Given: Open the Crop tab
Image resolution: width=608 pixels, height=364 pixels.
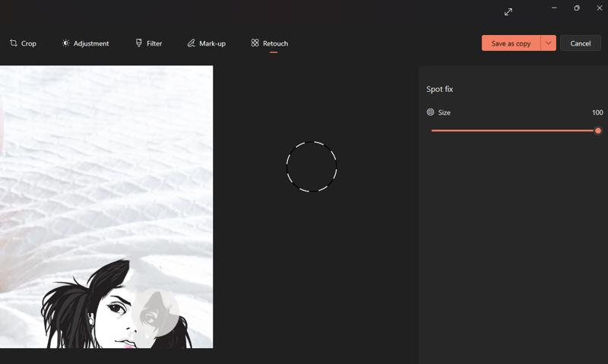Looking at the screenshot, I should tap(24, 43).
